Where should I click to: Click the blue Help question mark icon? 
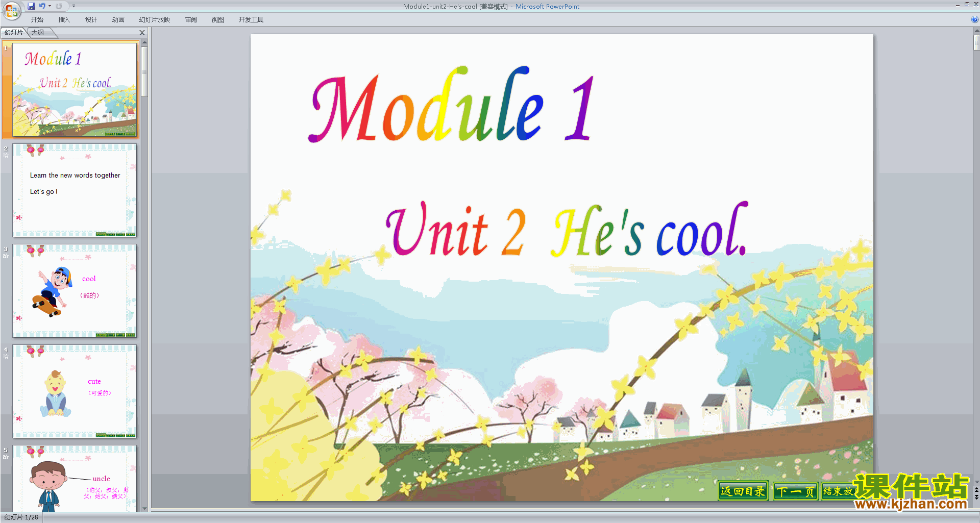click(x=974, y=20)
